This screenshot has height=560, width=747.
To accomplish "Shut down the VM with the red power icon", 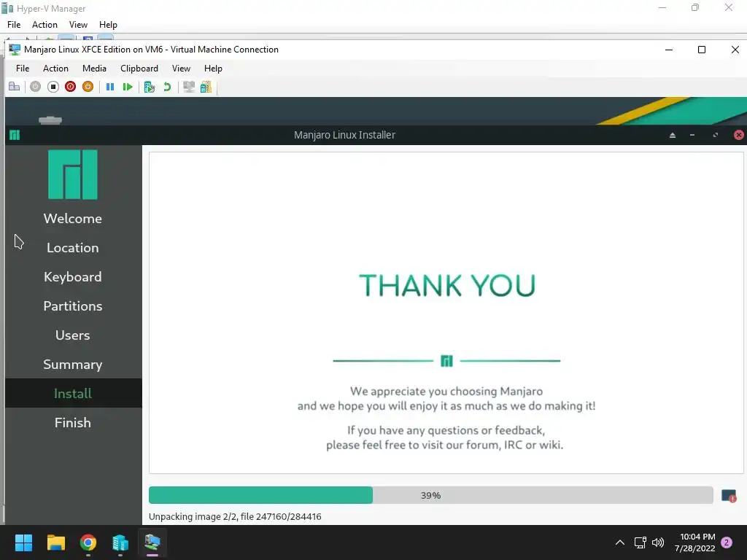I will pyautogui.click(x=71, y=87).
